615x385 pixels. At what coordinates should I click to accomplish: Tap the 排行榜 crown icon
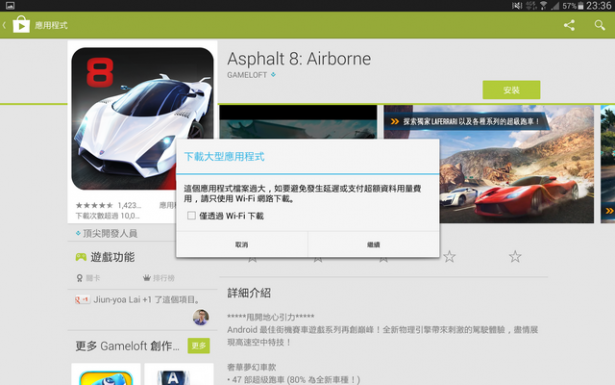click(147, 278)
